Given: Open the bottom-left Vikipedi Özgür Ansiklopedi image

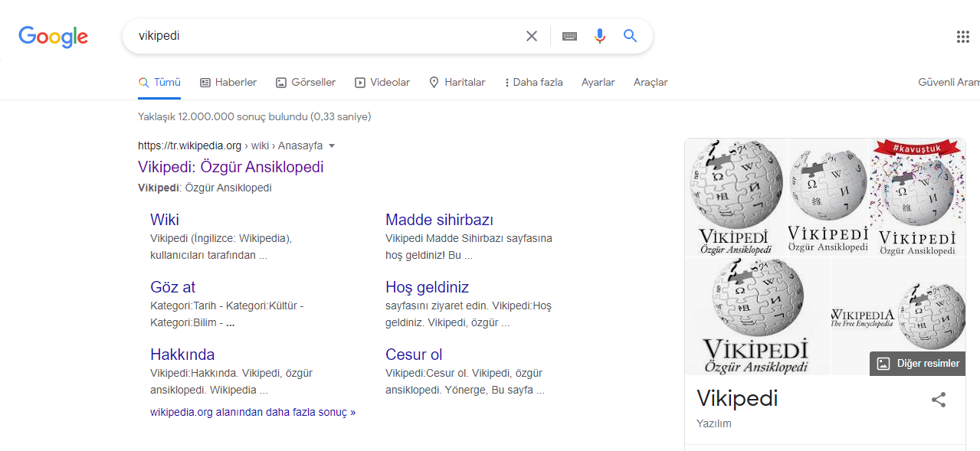Looking at the screenshot, I should 757,316.
